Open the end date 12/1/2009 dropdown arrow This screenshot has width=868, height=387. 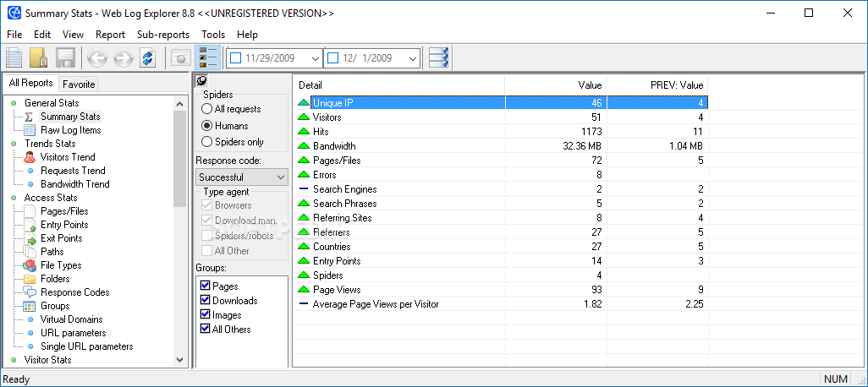pos(414,58)
